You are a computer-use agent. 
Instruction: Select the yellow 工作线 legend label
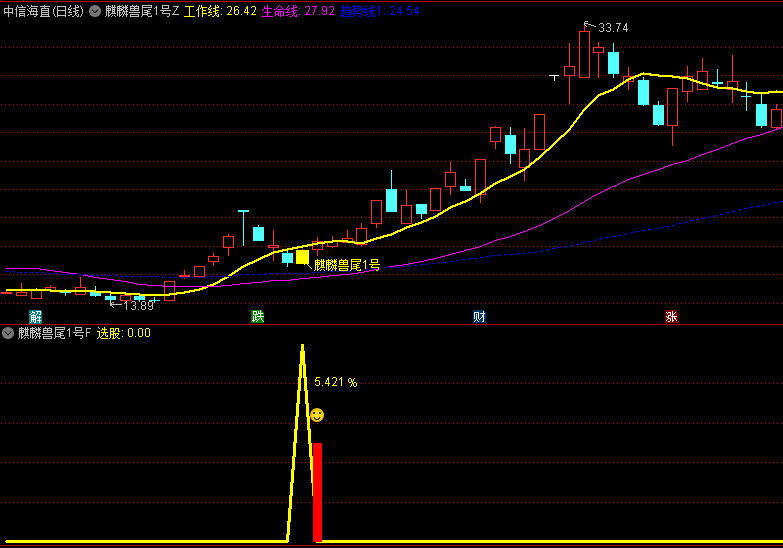(x=220, y=11)
